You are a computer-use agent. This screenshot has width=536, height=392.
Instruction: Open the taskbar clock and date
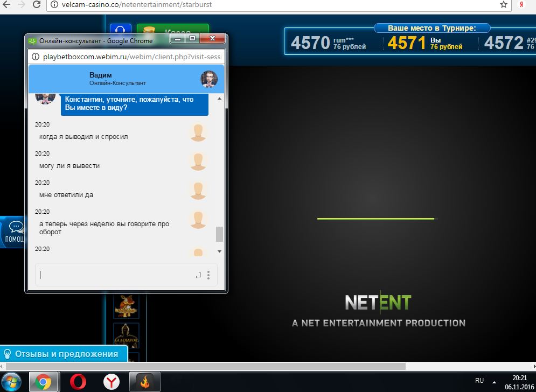click(x=520, y=383)
